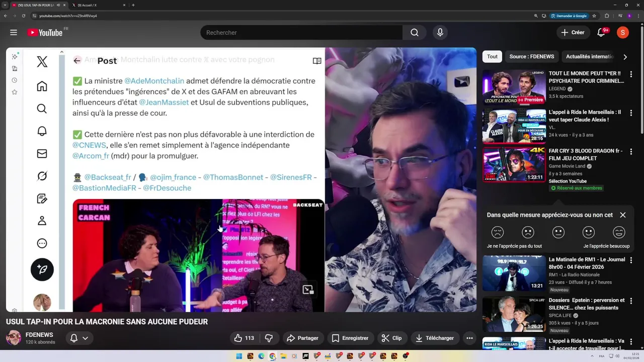644x362 pixels.
Task: Close the appreciation survey
Action: tap(623, 215)
